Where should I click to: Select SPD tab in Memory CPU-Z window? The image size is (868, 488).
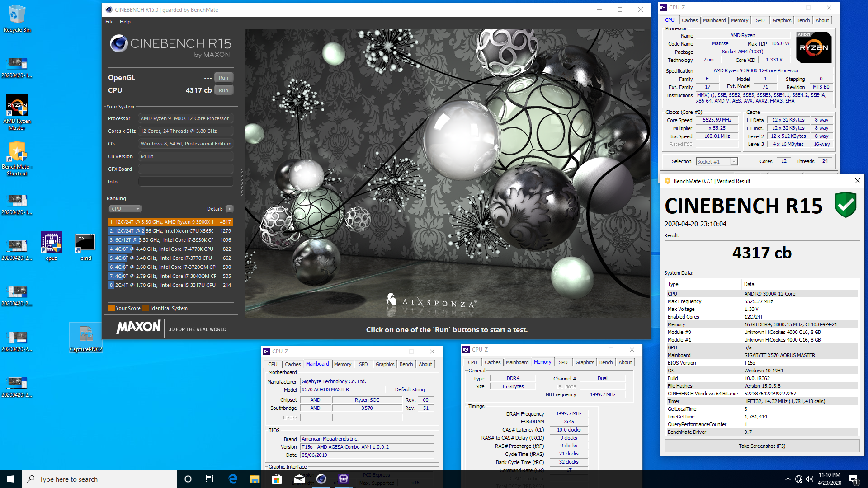[x=563, y=362]
